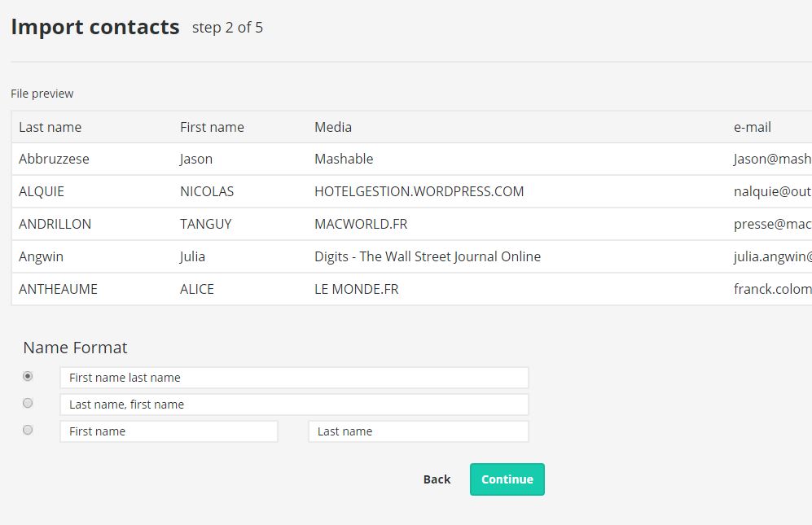The width and height of the screenshot is (812, 525).
Task: Click the 'Jason' first name cell
Action: tap(195, 159)
